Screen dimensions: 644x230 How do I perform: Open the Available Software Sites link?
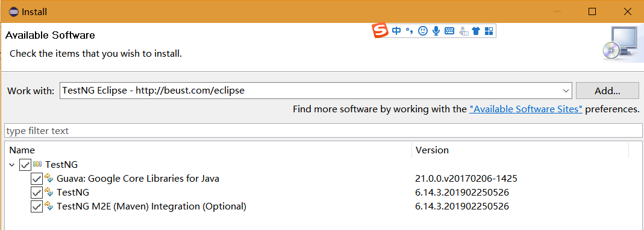526,109
